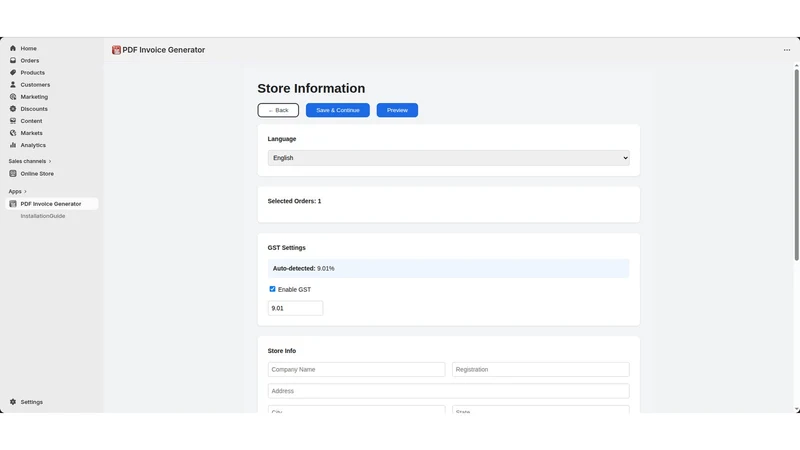
Task: Open the Home menu item
Action: click(x=29, y=48)
